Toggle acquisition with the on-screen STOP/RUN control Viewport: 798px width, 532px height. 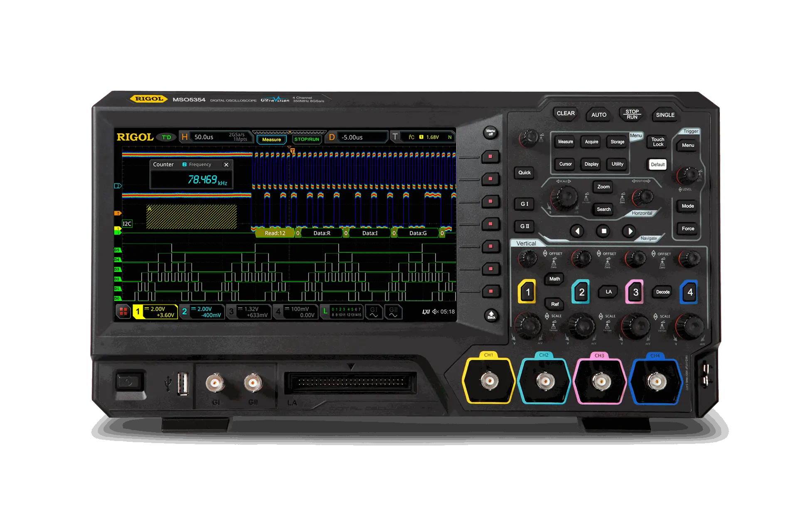click(306, 139)
